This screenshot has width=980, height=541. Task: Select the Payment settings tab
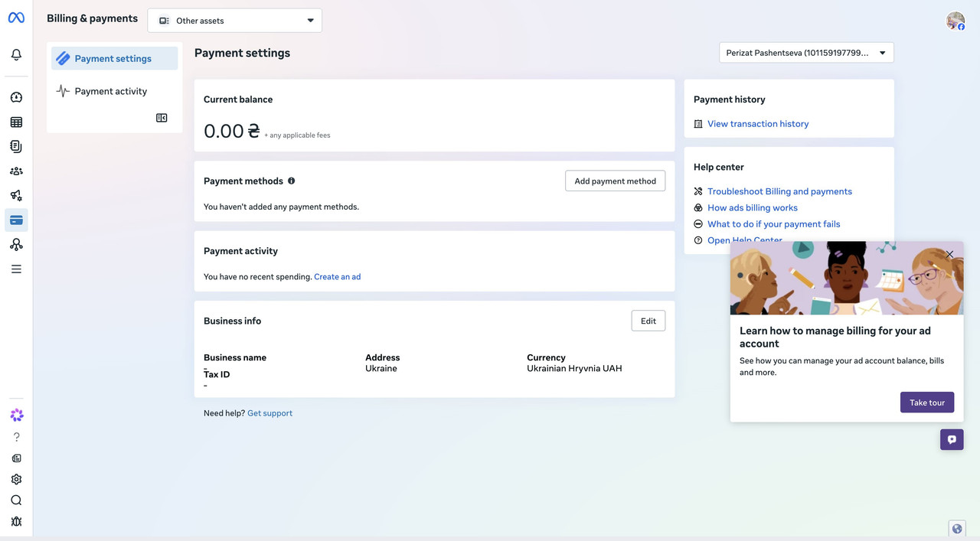point(115,58)
